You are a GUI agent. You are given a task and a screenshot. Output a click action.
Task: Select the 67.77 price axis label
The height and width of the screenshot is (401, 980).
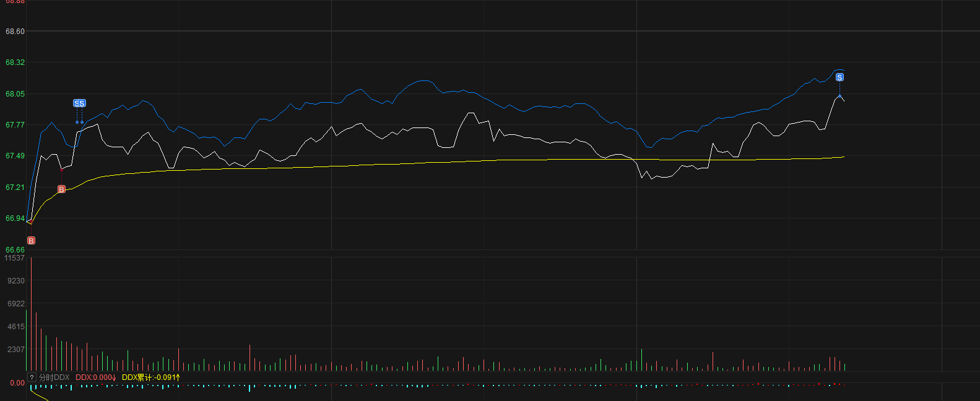coord(15,125)
